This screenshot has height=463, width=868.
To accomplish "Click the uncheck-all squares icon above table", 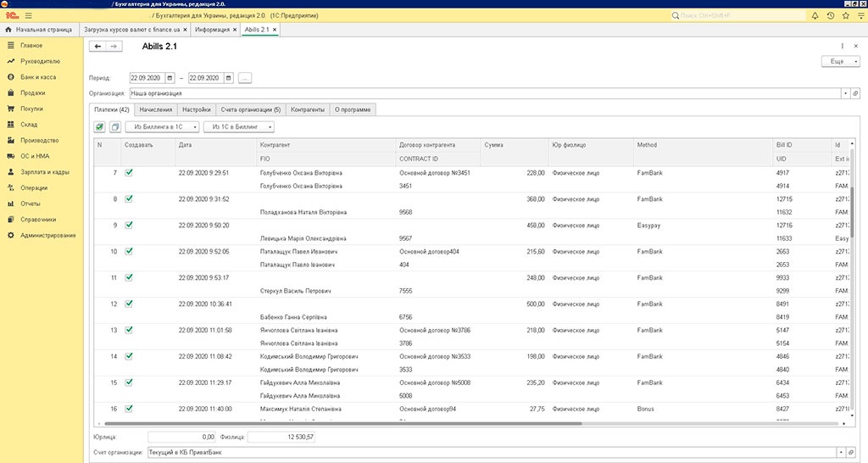I will click(x=115, y=127).
